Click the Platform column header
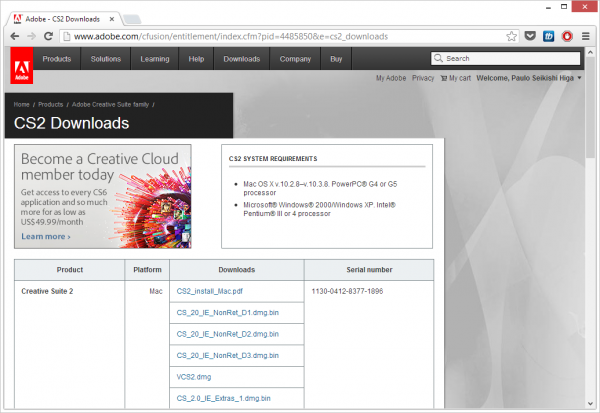The image size is (600, 413). click(147, 270)
